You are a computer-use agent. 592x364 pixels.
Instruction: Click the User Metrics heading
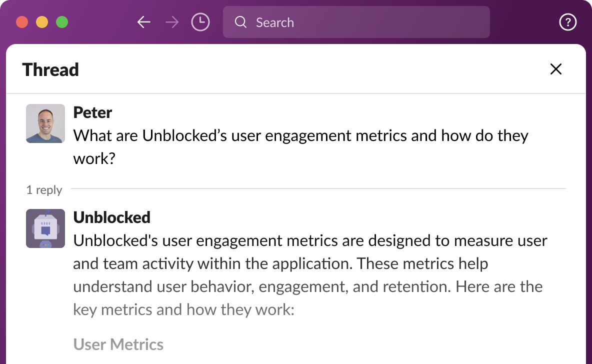pos(118,344)
